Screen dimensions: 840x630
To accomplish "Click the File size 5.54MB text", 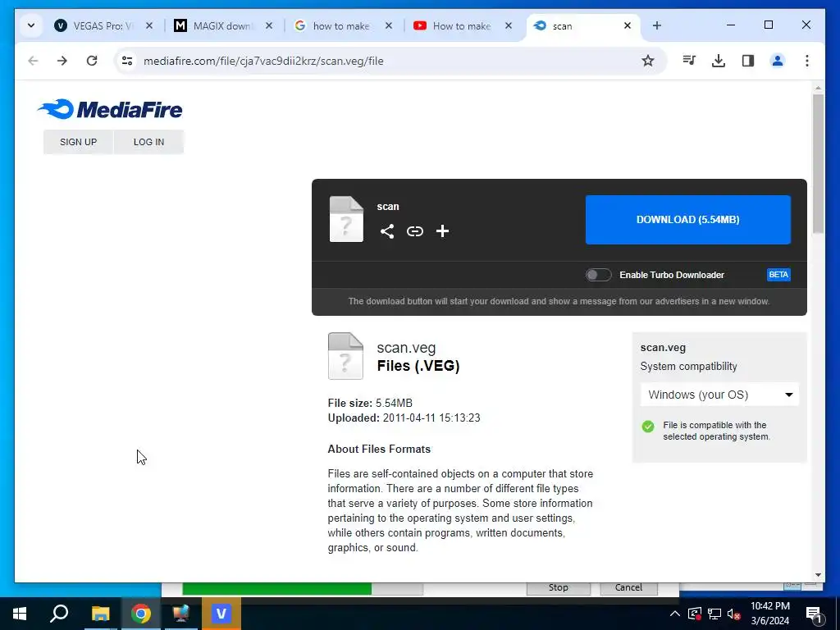I will tap(370, 403).
